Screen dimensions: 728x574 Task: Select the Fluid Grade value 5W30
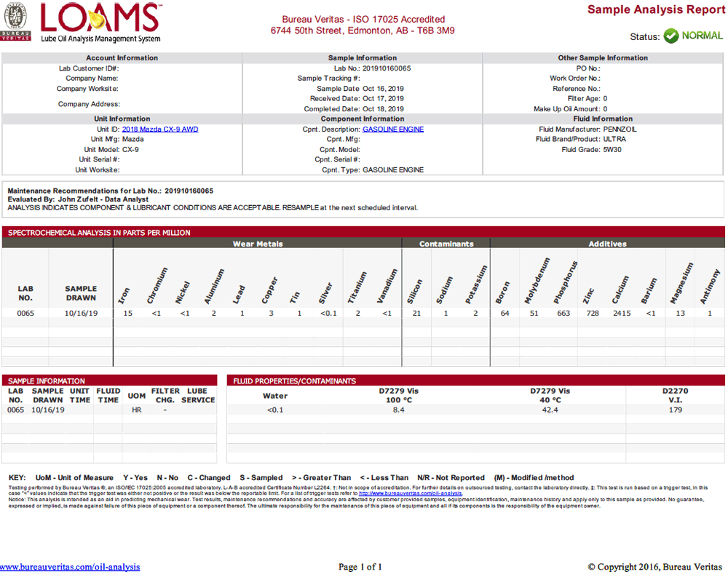coord(612,149)
